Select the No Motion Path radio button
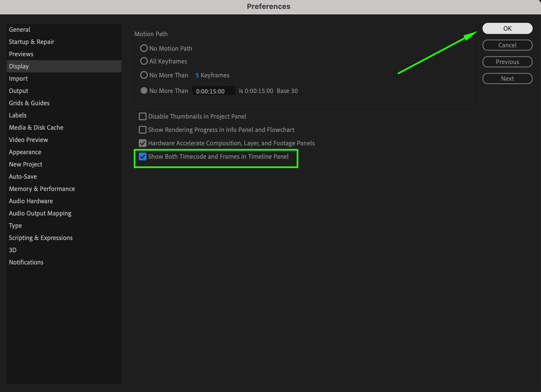 (144, 48)
